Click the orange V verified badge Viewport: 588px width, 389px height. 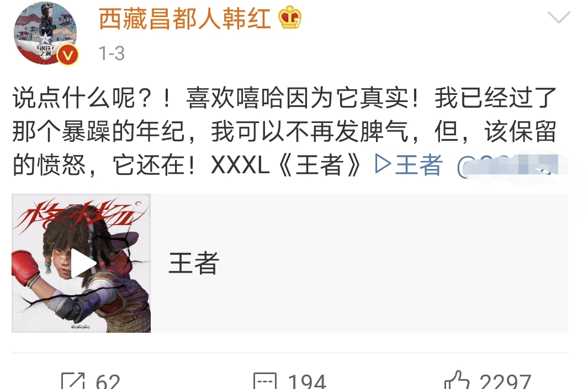[x=68, y=56]
